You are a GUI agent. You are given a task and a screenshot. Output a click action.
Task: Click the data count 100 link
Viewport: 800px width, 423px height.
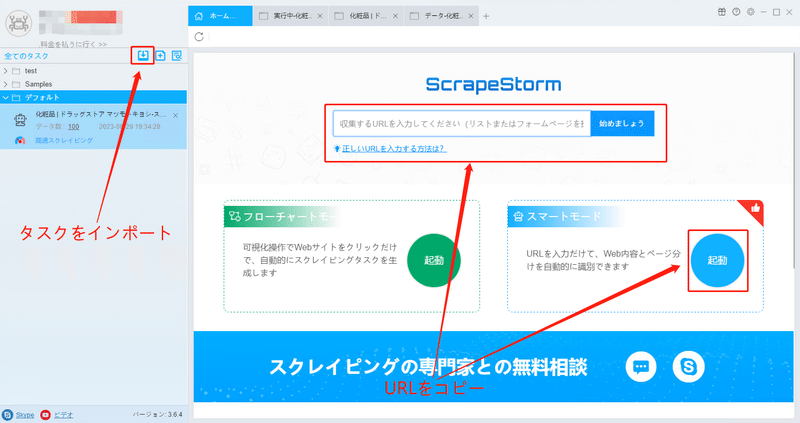pyautogui.click(x=73, y=127)
